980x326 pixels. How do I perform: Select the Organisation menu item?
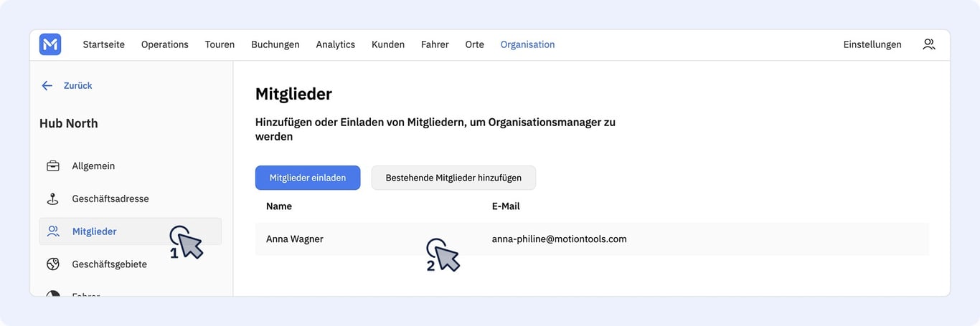[x=528, y=44]
